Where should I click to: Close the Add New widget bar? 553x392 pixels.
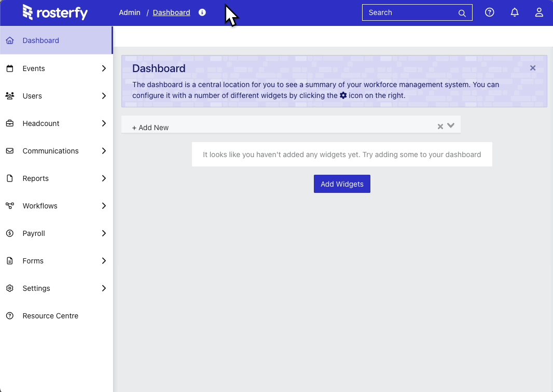point(440,127)
